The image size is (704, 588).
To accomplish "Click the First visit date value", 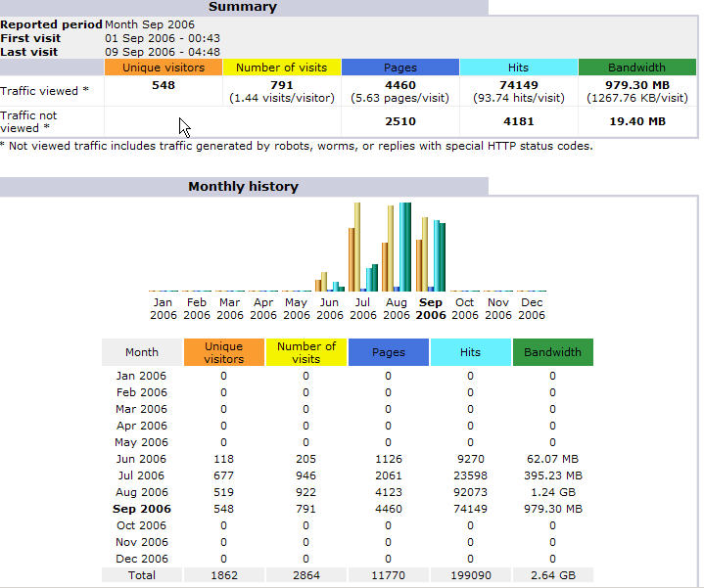I will pos(163,38).
